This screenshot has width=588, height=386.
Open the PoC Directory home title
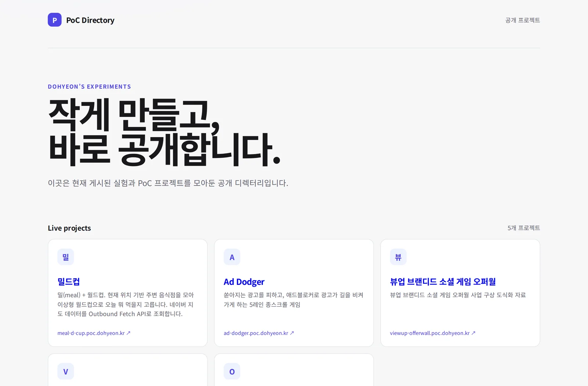click(90, 20)
